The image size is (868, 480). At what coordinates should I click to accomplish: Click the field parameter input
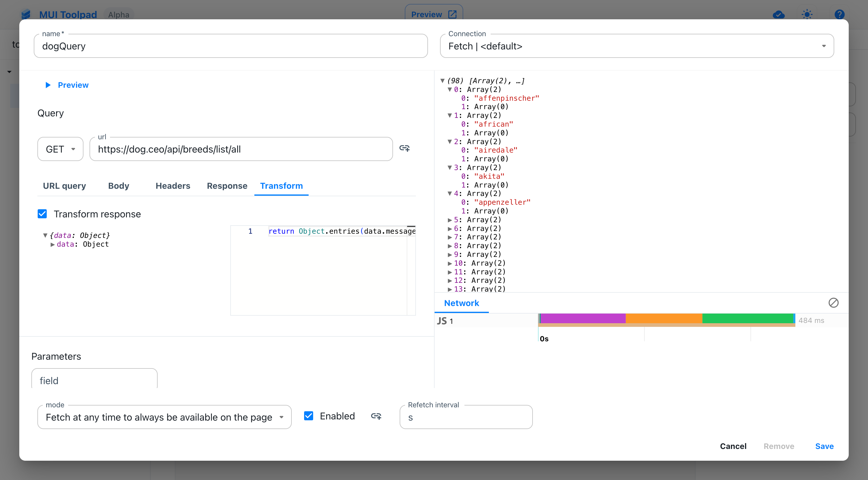[x=95, y=380]
